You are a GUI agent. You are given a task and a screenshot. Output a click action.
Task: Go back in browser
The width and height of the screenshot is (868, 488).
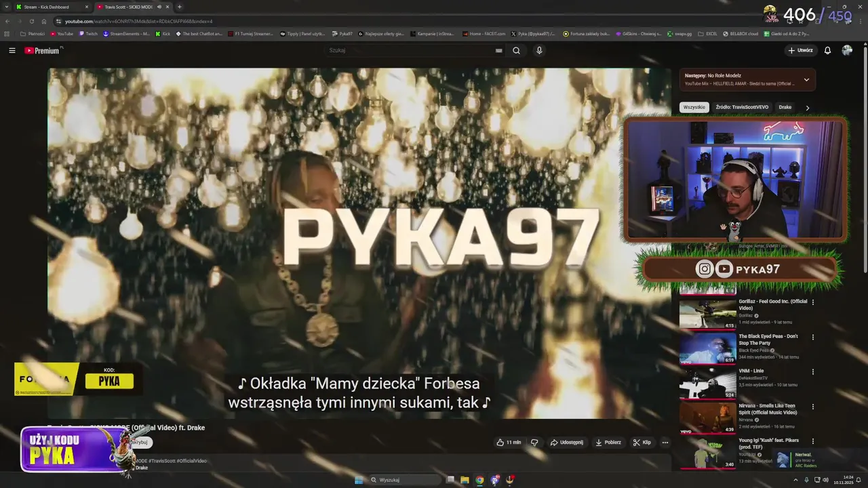7,21
